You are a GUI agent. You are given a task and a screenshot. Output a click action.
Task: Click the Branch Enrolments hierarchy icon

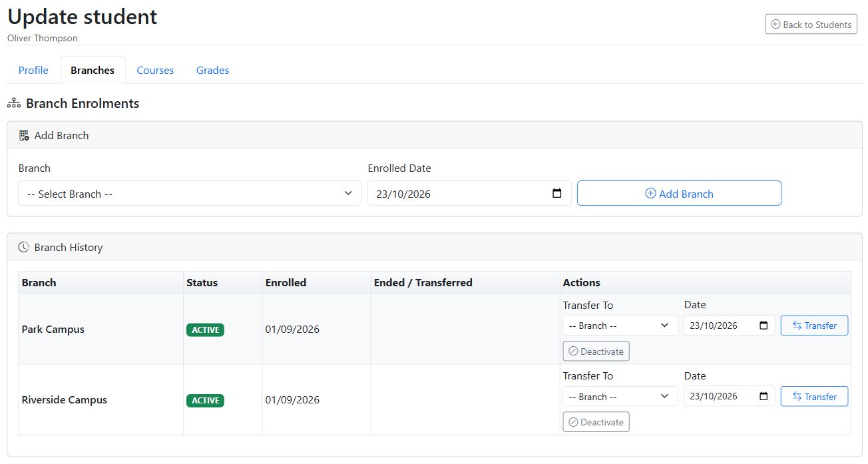click(14, 104)
